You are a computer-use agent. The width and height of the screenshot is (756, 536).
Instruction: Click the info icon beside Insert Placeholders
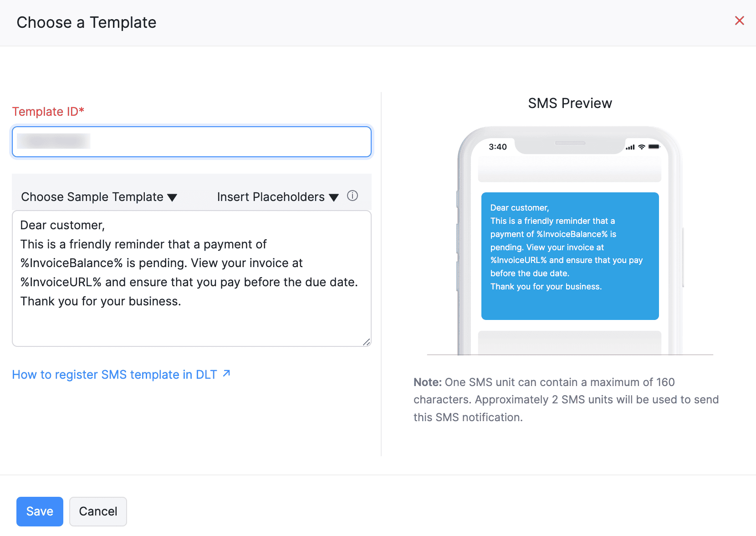click(x=352, y=196)
